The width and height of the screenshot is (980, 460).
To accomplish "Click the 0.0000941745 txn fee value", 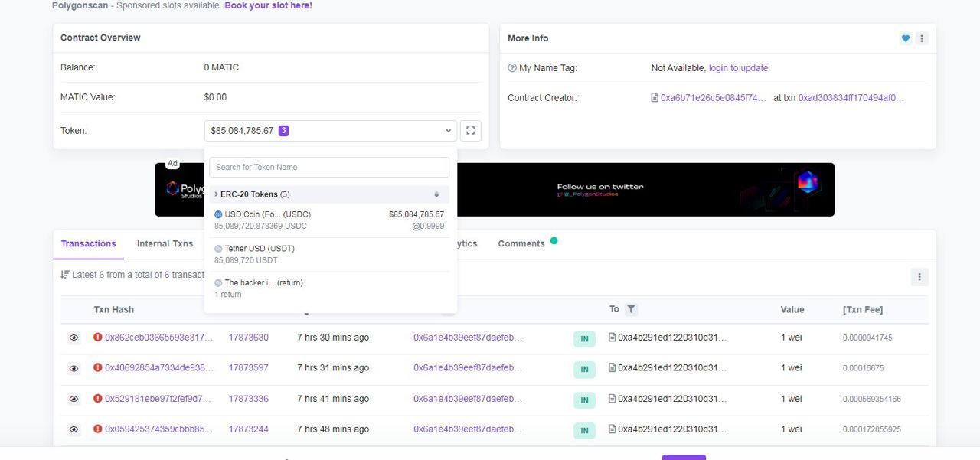I will tap(867, 338).
